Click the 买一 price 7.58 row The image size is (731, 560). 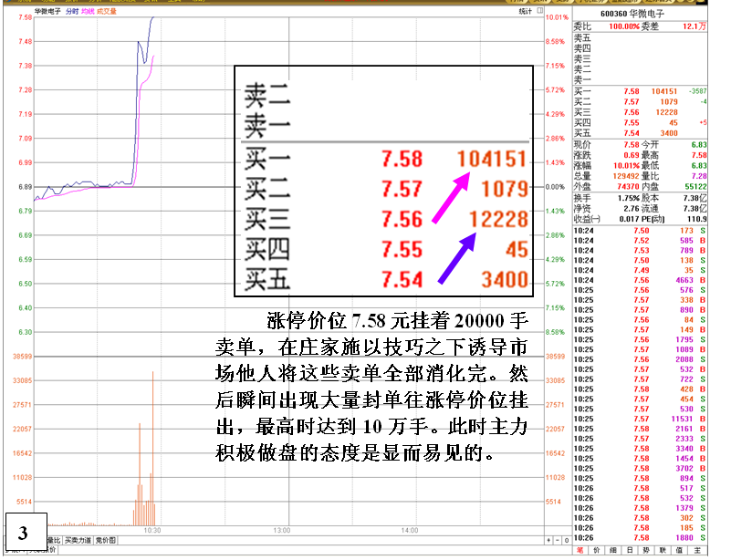pyautogui.click(x=631, y=91)
